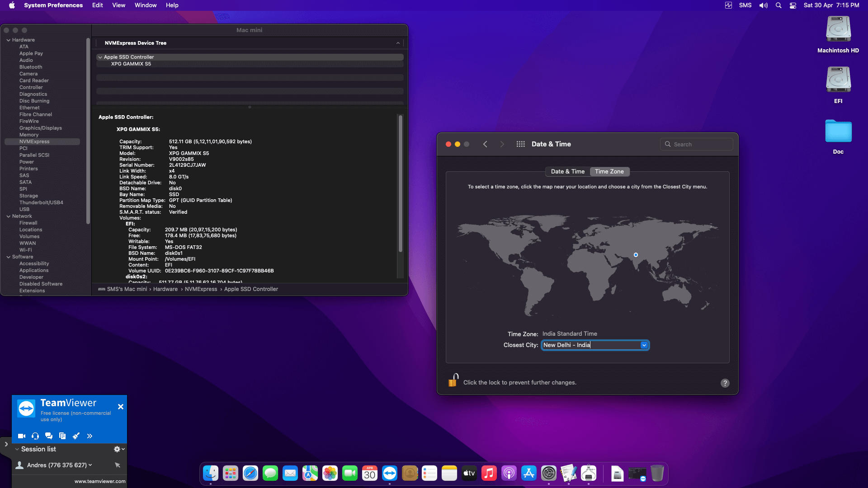The width and height of the screenshot is (868, 488).
Task: Open App Store from the Dock
Action: pos(529,473)
